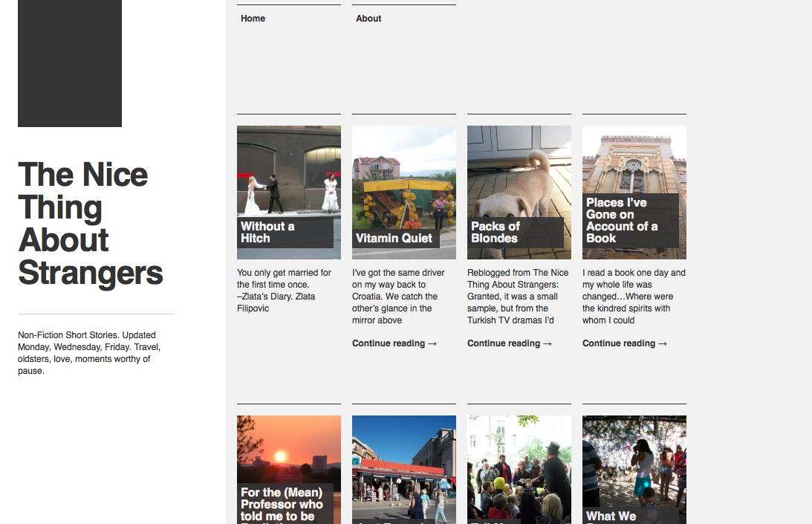Continue reading the Places I've Gone post
Screen dimensions: 812x524
624,343
